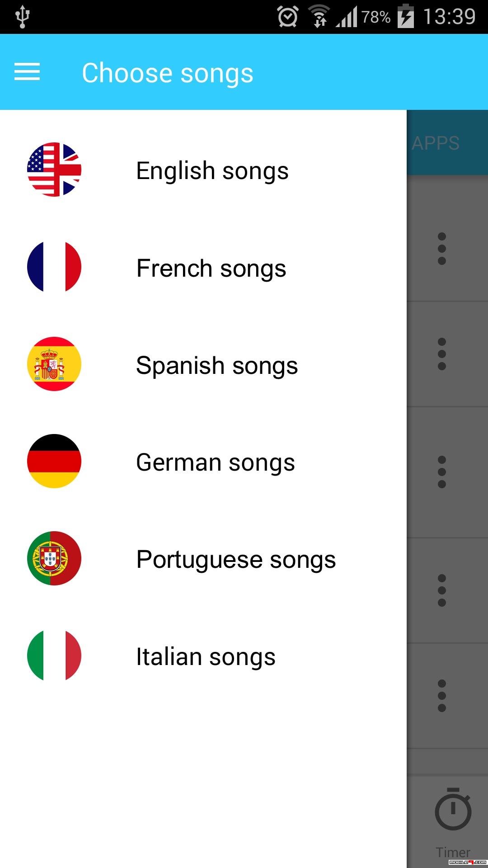Tap the alarm clock status icon
This screenshot has width=488, height=868.
pos(288,17)
